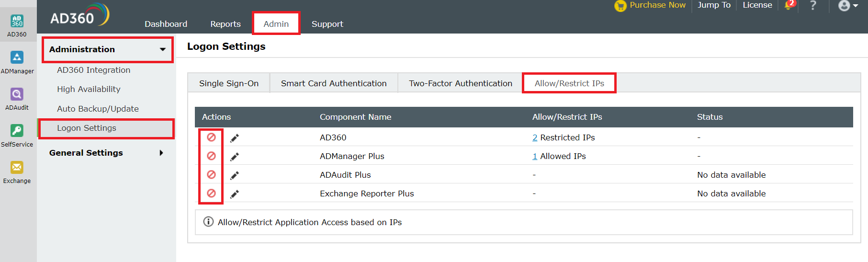Screen dimensions: 868x262
Task: Switch to the Dashboard tab
Action: point(166,24)
